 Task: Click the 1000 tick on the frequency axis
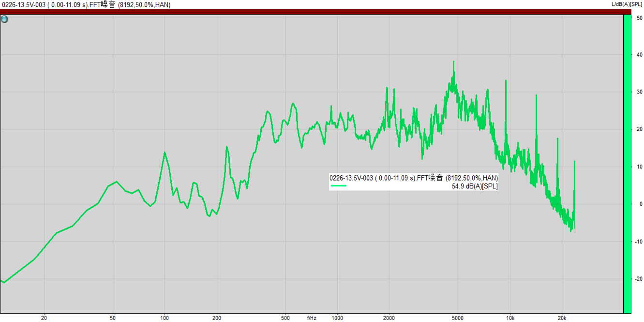pyautogui.click(x=337, y=318)
